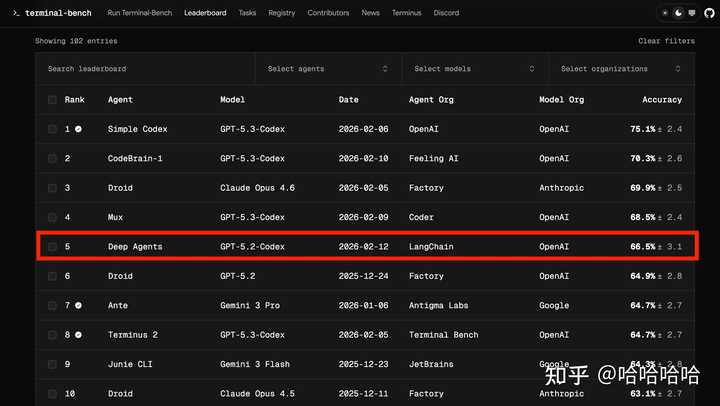Image resolution: width=720 pixels, height=406 pixels.
Task: Click 'Showing 102 entries' label
Action: click(76, 41)
